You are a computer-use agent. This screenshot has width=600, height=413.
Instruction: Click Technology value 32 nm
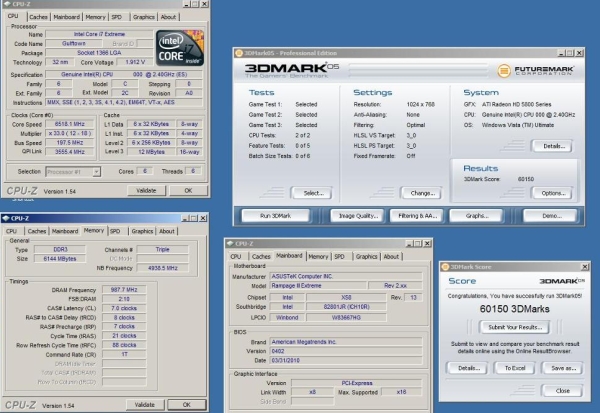(60, 62)
